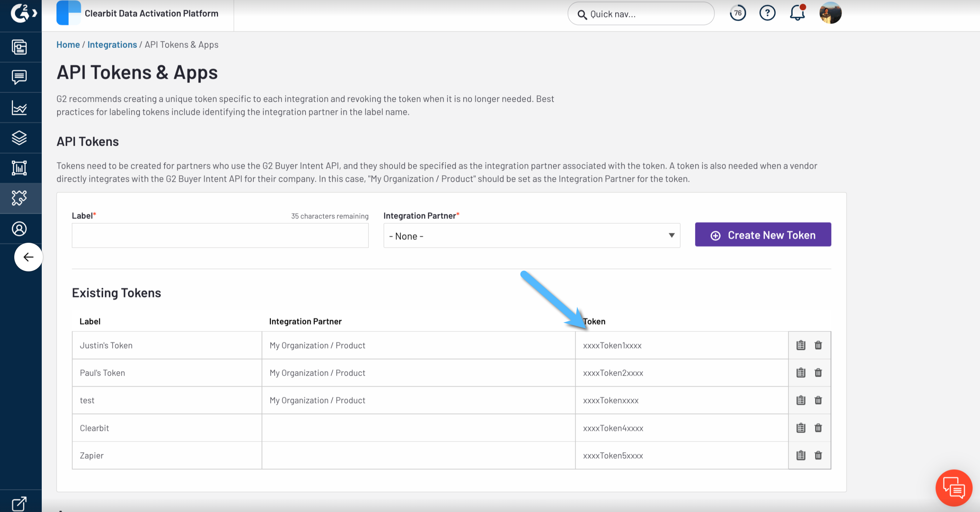This screenshot has width=980, height=512.
Task: Open the orange live chat widget
Action: tap(954, 488)
